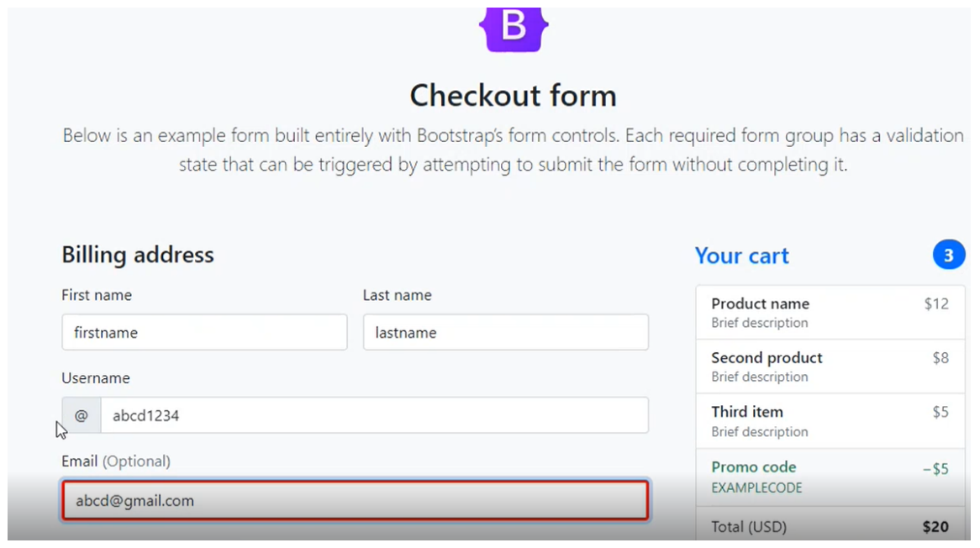Image resolution: width=980 pixels, height=548 pixels.
Task: Click into the Username text box
Action: click(x=374, y=415)
